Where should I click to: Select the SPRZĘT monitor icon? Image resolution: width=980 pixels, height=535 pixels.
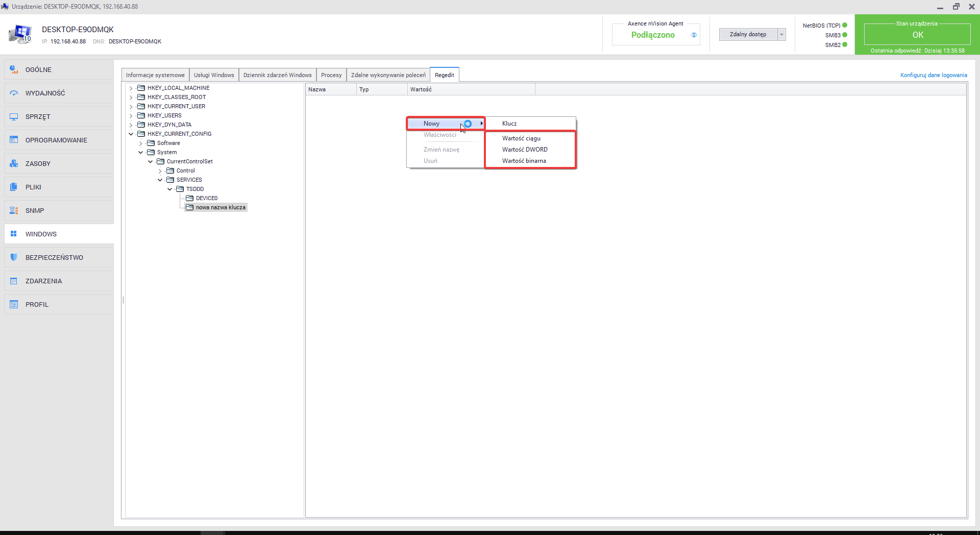tap(14, 116)
